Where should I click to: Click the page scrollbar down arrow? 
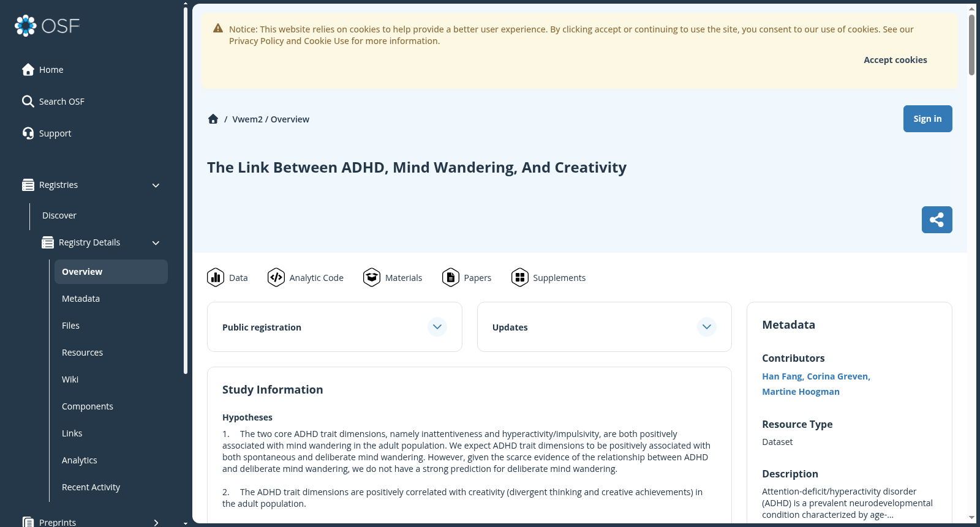pyautogui.click(x=971, y=518)
